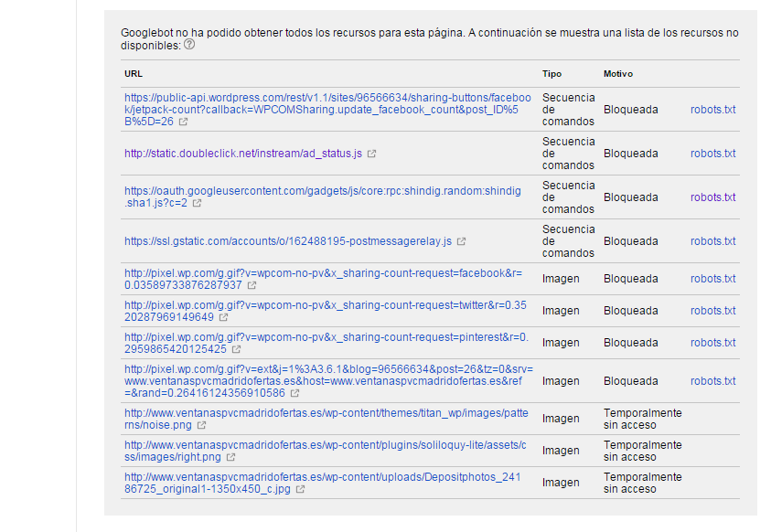771x532 pixels.
Task: Open external link icon for noise.png URL
Action: pyautogui.click(x=201, y=425)
